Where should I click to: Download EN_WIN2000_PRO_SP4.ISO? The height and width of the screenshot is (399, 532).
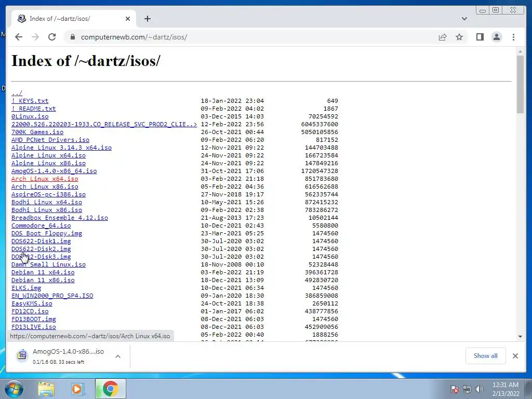click(52, 296)
